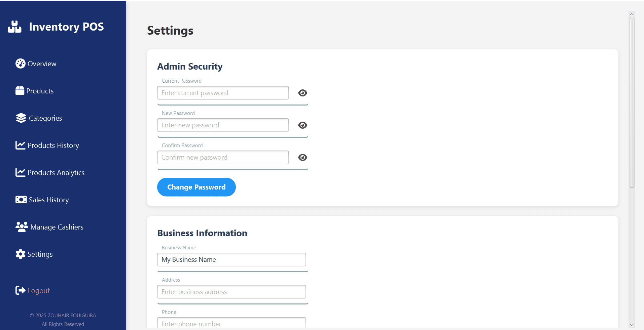Click the scrollbar down arrow
Screen dimensions: 644x330
pos(632,325)
